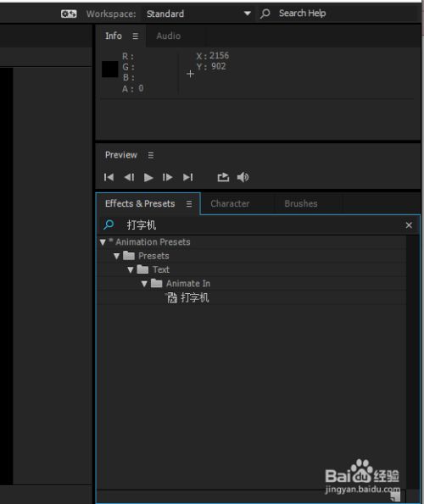Switch to the Character tab
Image resolution: width=424 pixels, height=504 pixels.
[230, 204]
